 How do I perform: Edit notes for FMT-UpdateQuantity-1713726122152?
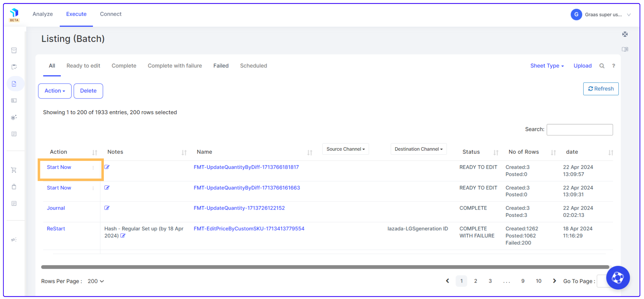coord(107,208)
